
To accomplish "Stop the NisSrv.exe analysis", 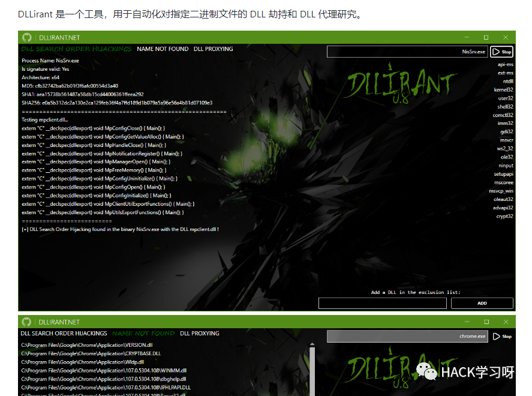I will [502, 52].
